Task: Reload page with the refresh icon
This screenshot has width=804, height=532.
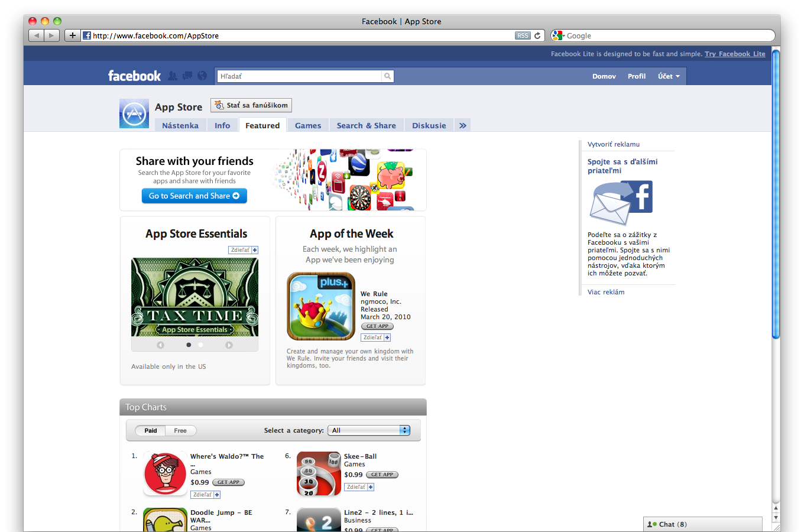Action: click(x=537, y=35)
